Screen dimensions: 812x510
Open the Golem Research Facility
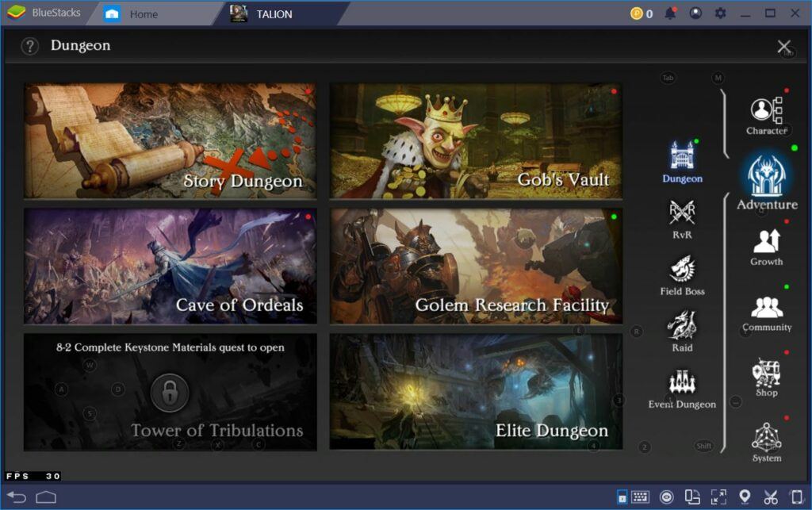click(476, 266)
